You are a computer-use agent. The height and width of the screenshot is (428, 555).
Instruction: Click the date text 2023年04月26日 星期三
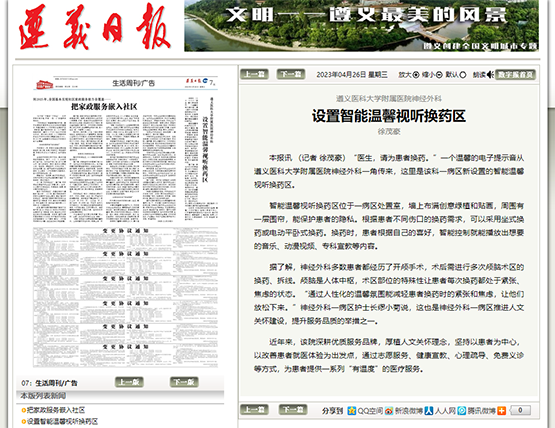click(x=352, y=75)
